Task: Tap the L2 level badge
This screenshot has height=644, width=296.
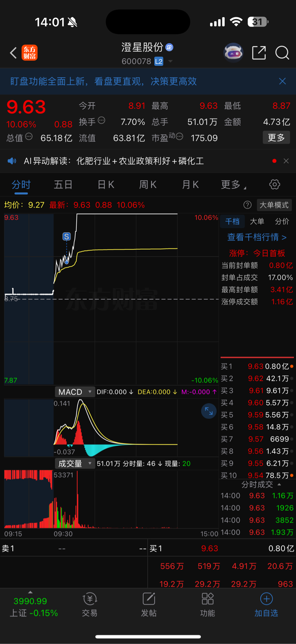Action: [158, 61]
